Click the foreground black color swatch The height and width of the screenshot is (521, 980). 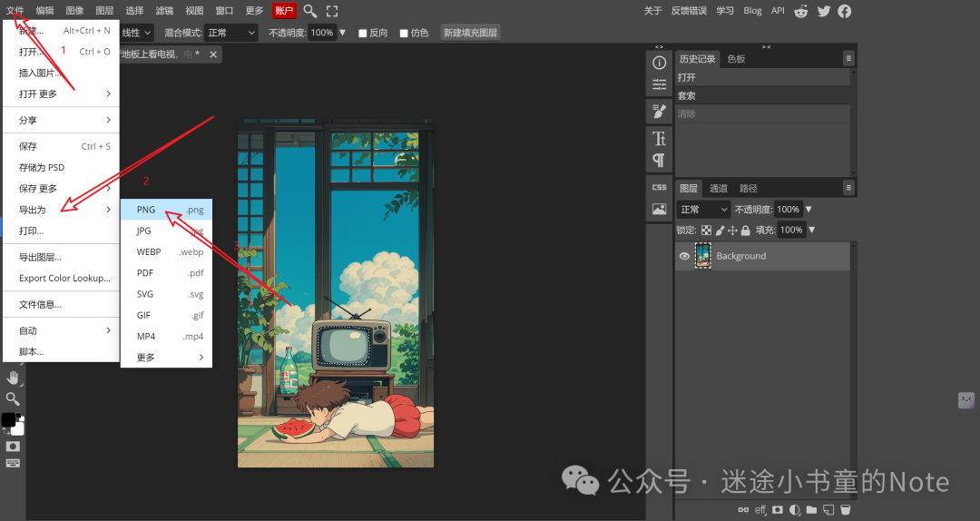point(8,419)
